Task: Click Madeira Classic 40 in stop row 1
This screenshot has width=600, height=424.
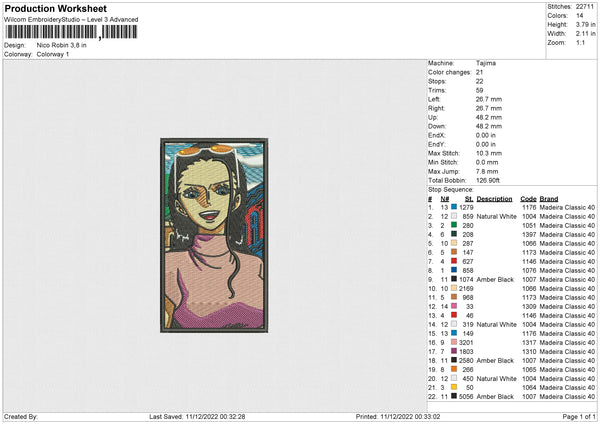Action: [567, 207]
